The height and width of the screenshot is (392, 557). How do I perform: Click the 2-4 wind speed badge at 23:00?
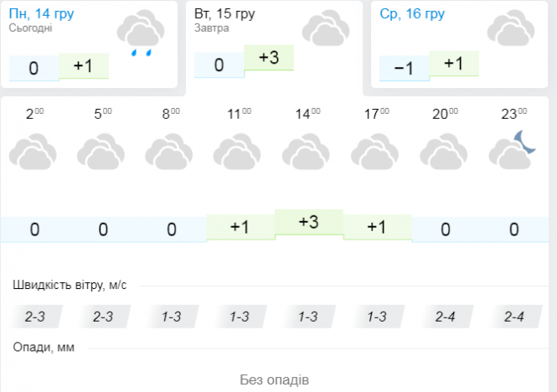[x=513, y=317]
